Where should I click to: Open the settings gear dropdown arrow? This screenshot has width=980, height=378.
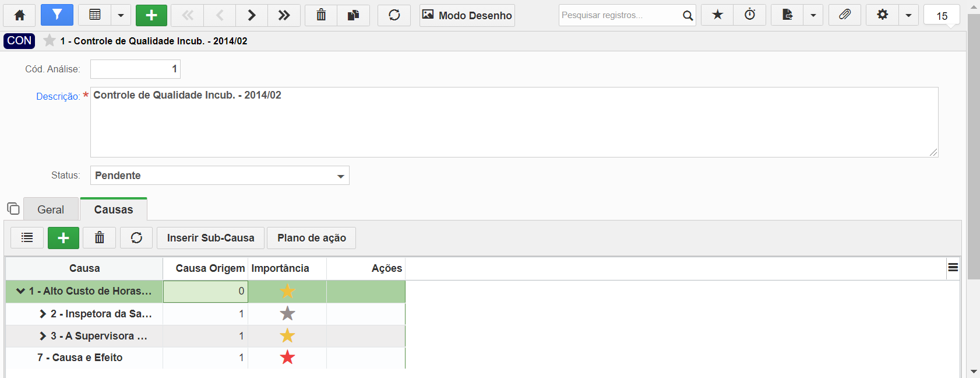click(908, 15)
